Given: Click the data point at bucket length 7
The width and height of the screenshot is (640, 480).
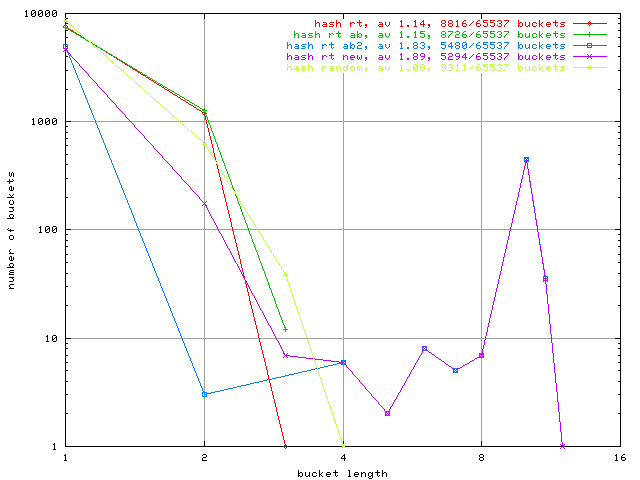Looking at the screenshot, I should [456, 371].
